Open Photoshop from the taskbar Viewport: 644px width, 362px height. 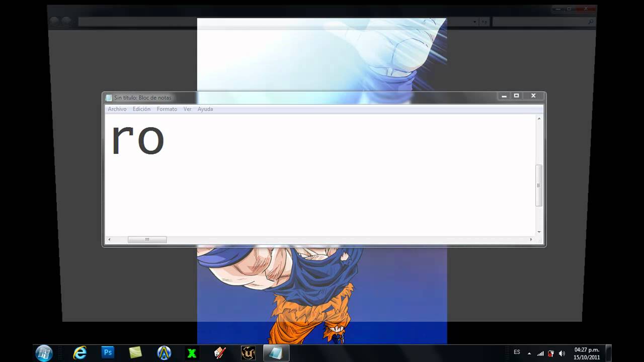pyautogui.click(x=108, y=352)
